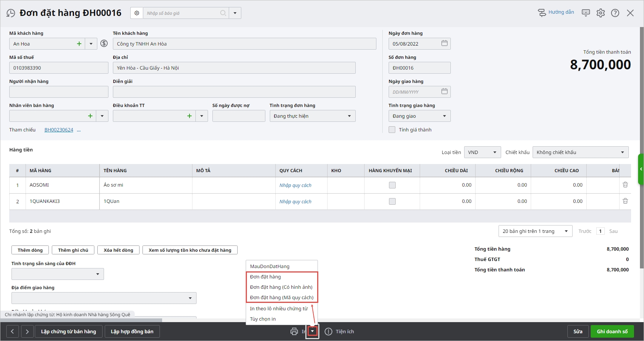Tick Hàng khuyến mại for 1QUANKAKI3 row
The width and height of the screenshot is (644, 341).
pos(392,201)
